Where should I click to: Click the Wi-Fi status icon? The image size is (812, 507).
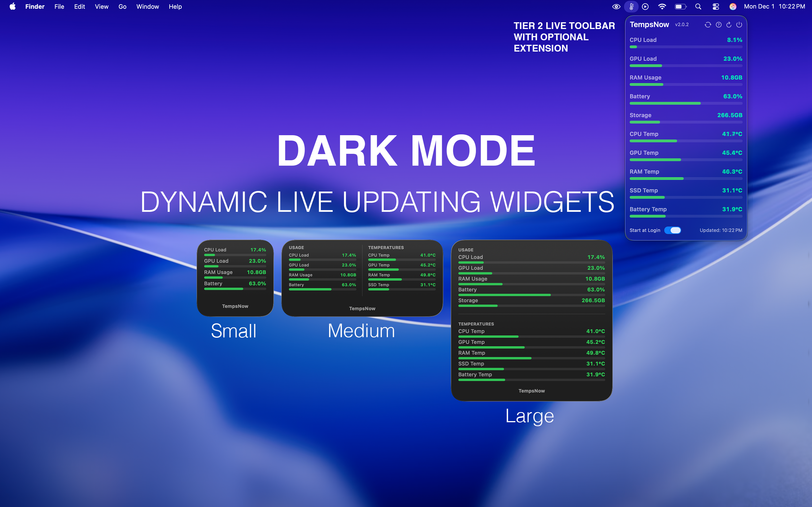pos(662,6)
